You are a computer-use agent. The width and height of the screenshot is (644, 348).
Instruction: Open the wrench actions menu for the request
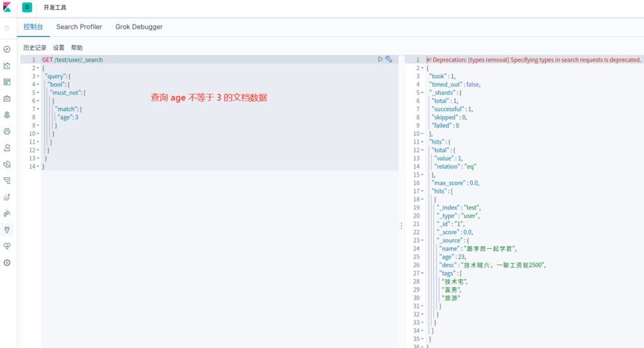coord(389,59)
